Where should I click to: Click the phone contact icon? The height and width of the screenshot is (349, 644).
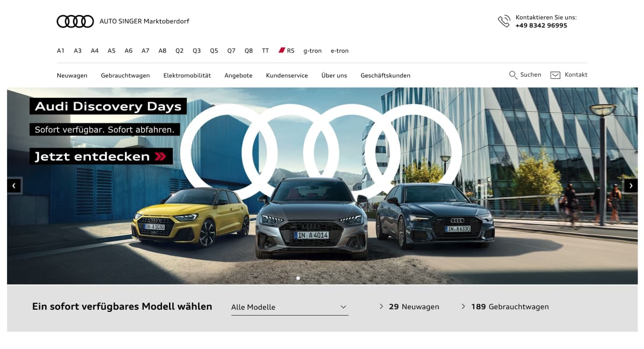pos(504,21)
